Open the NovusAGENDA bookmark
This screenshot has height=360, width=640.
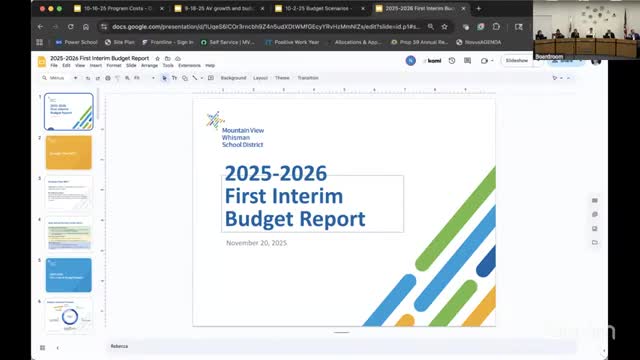(479, 42)
